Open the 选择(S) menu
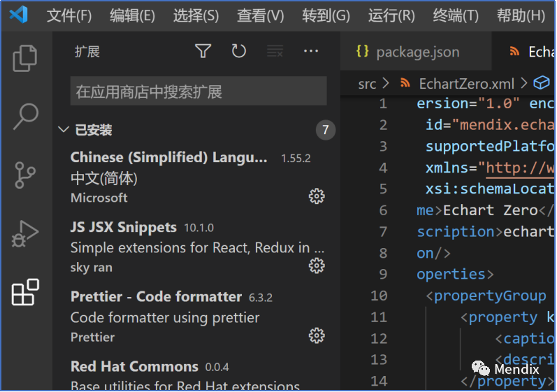The height and width of the screenshot is (392, 557). tap(196, 15)
